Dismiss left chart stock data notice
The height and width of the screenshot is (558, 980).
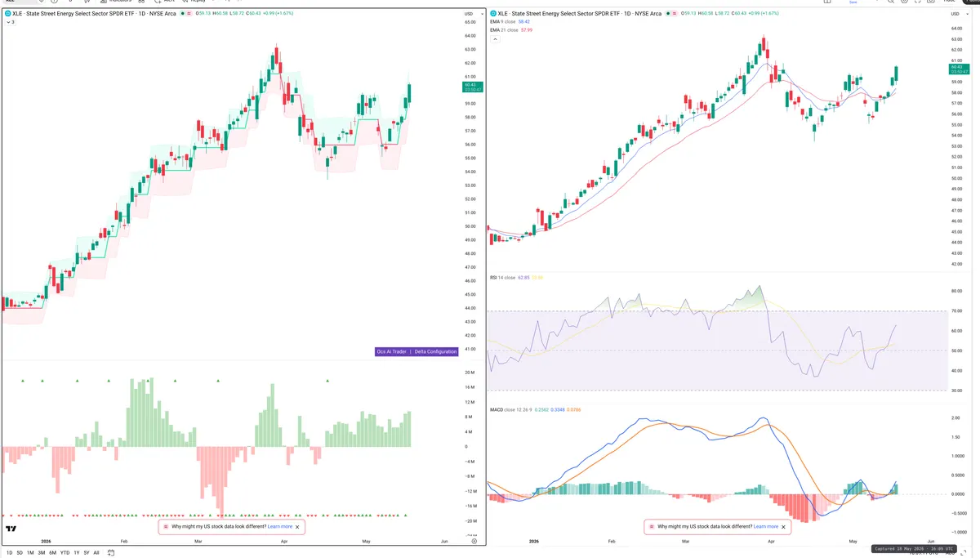(x=297, y=527)
